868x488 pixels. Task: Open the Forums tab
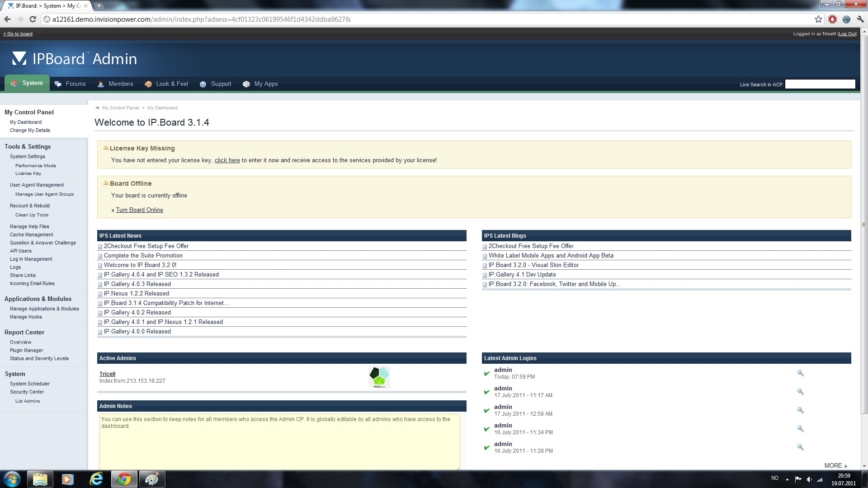pos(70,84)
